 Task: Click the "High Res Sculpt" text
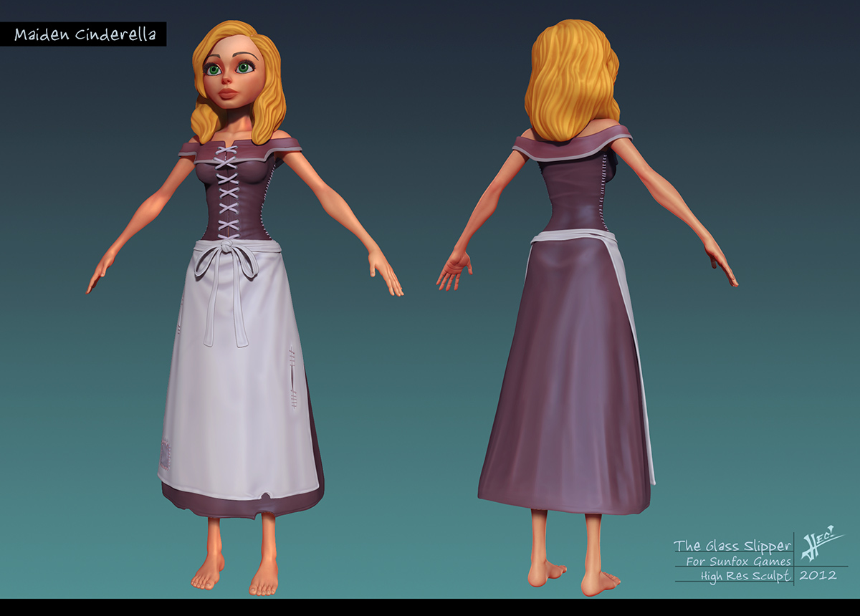tap(745, 576)
